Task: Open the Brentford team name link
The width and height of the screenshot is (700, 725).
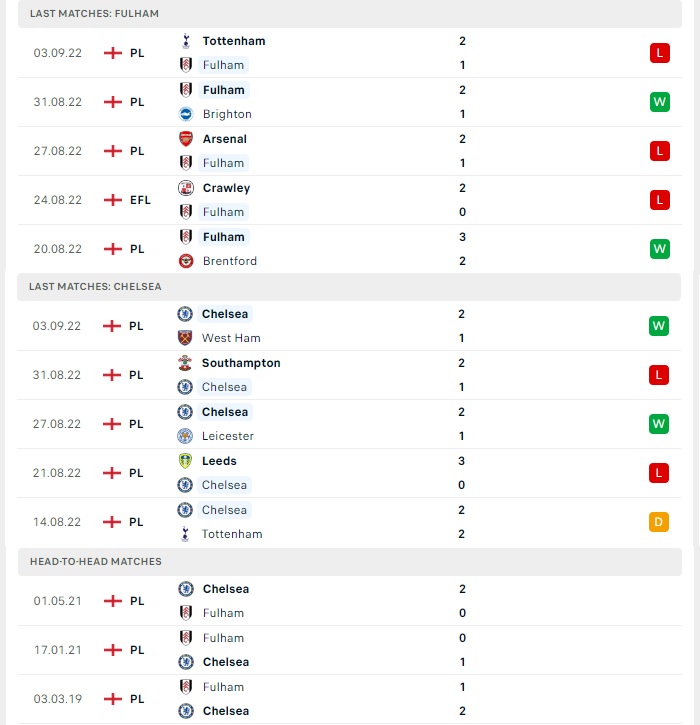Action: point(230,261)
